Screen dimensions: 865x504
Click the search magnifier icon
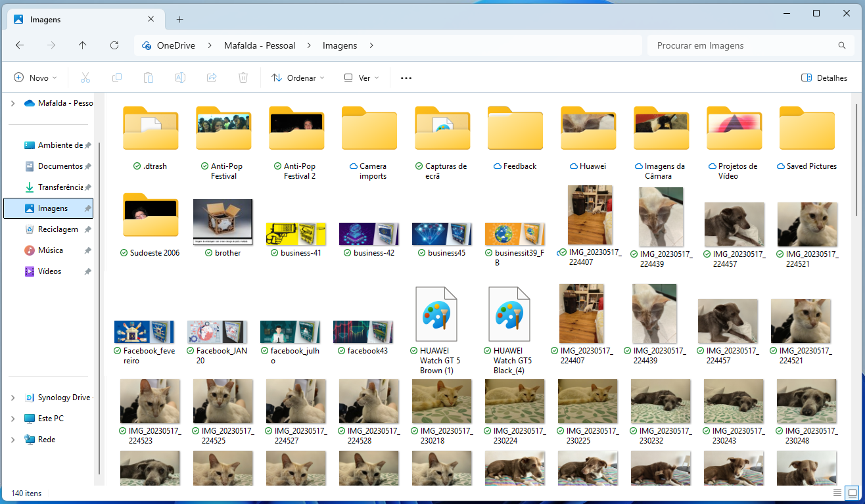point(842,45)
